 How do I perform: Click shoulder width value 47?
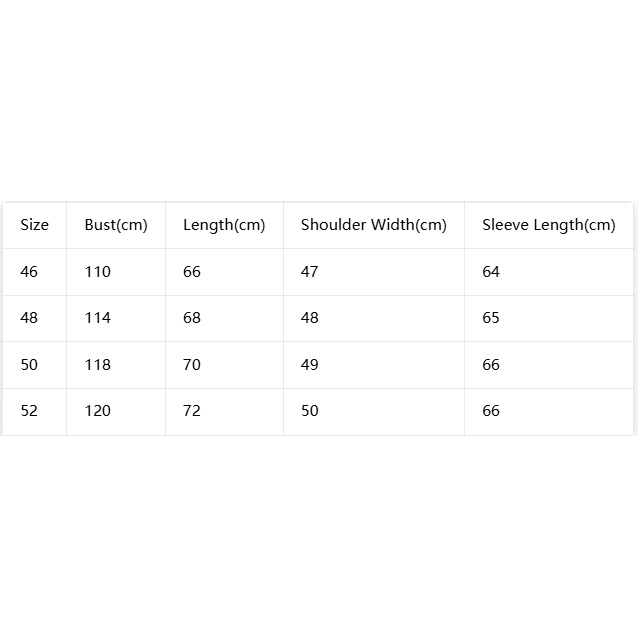pyautogui.click(x=309, y=271)
